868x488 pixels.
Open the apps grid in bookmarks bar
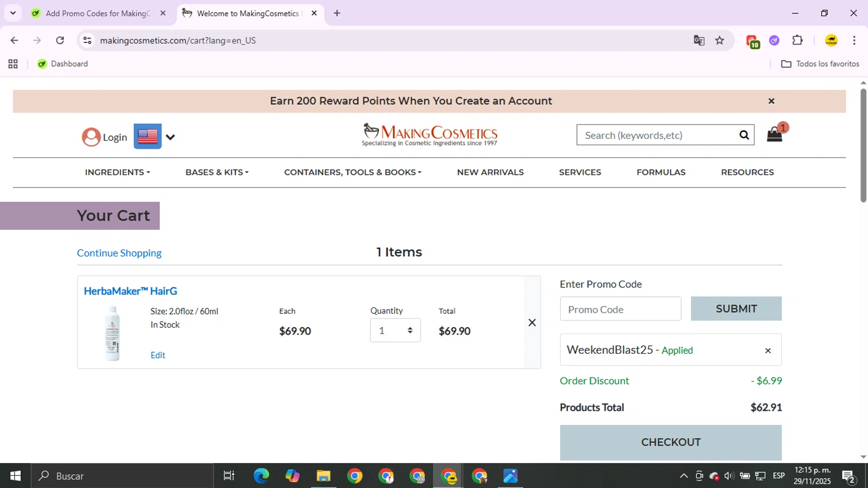13,64
